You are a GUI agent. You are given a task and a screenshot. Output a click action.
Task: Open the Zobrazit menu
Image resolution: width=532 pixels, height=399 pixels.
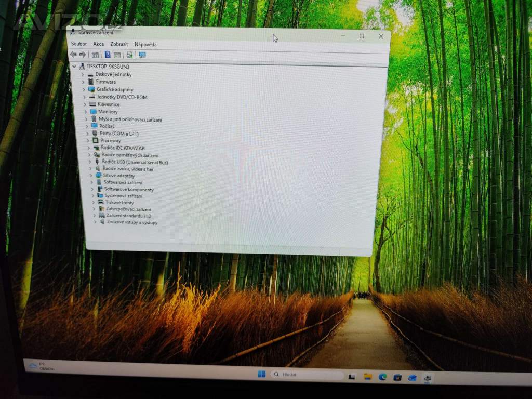119,45
